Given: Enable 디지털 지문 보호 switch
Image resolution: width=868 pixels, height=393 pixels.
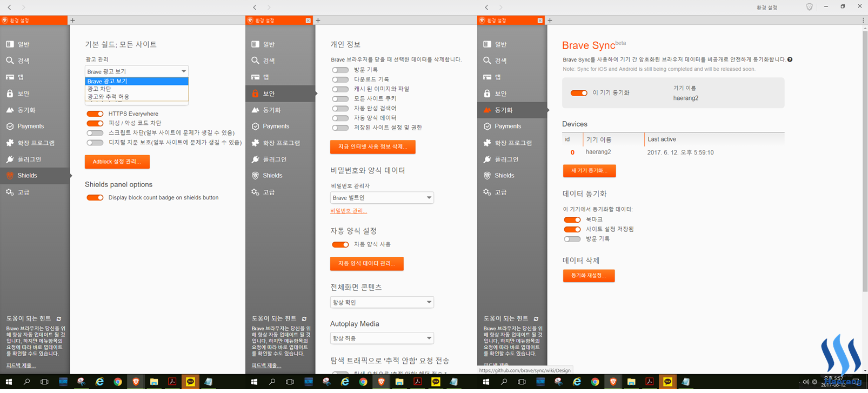Looking at the screenshot, I should (x=95, y=143).
